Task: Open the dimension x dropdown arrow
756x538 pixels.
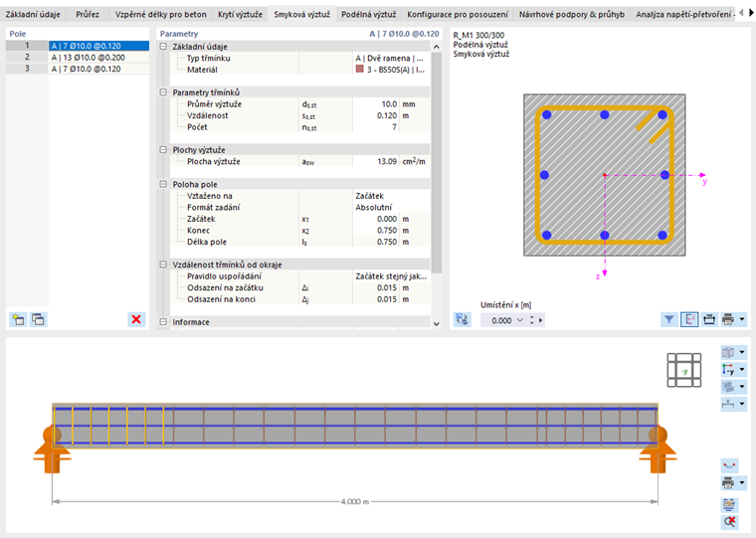Action: 742,404
